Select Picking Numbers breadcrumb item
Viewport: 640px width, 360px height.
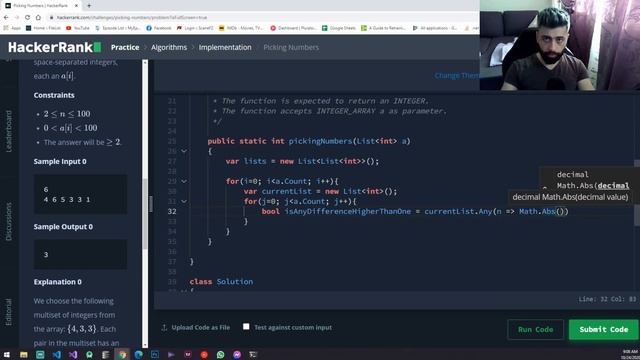coord(291,47)
